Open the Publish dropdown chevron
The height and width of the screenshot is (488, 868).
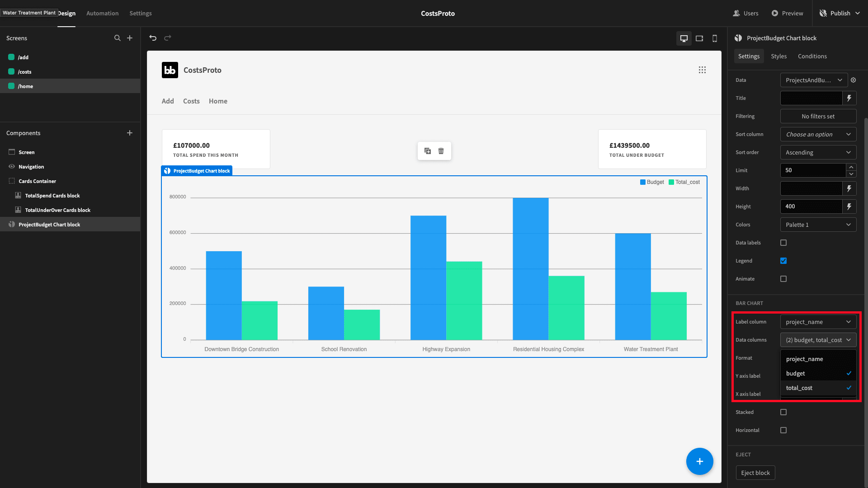(857, 13)
